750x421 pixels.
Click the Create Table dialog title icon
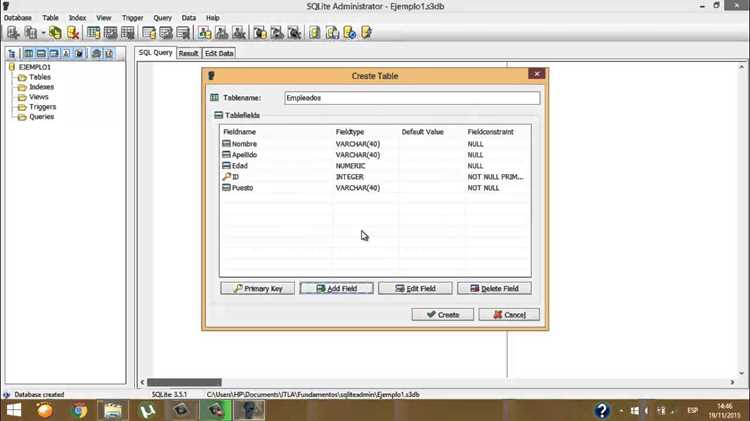click(x=211, y=76)
